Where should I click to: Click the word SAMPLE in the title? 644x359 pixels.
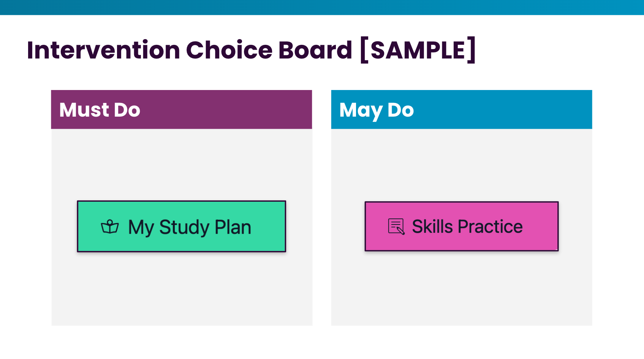pyautogui.click(x=418, y=50)
